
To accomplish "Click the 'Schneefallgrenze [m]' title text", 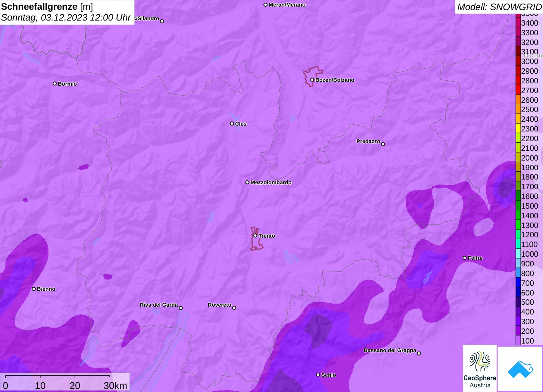I will point(47,7).
